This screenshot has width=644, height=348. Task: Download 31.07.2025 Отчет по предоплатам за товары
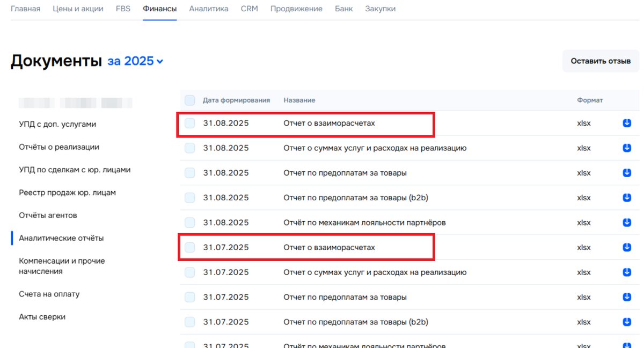tap(627, 297)
